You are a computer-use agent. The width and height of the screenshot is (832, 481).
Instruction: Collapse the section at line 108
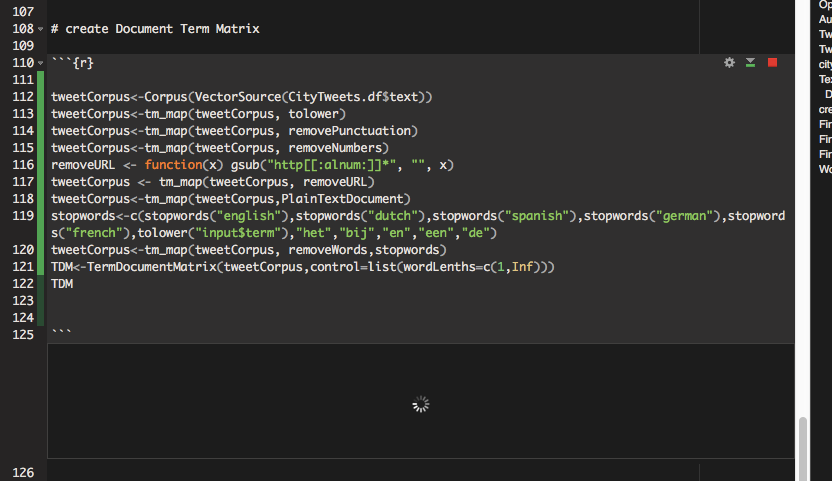(x=40, y=29)
